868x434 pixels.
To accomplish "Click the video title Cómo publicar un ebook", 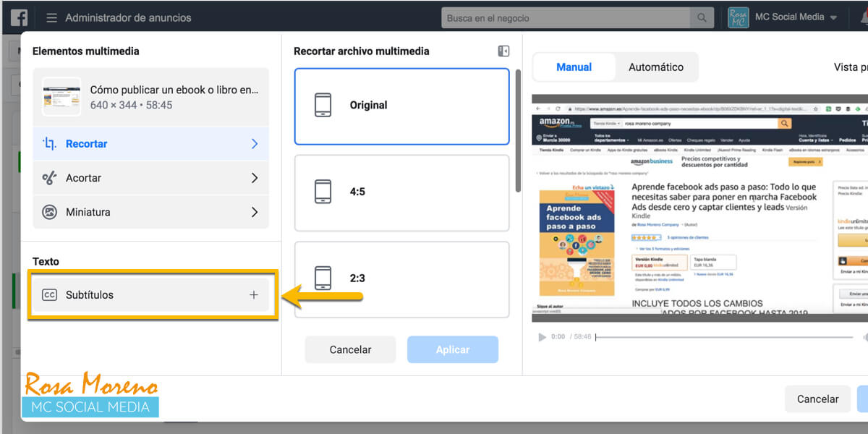I will point(174,90).
